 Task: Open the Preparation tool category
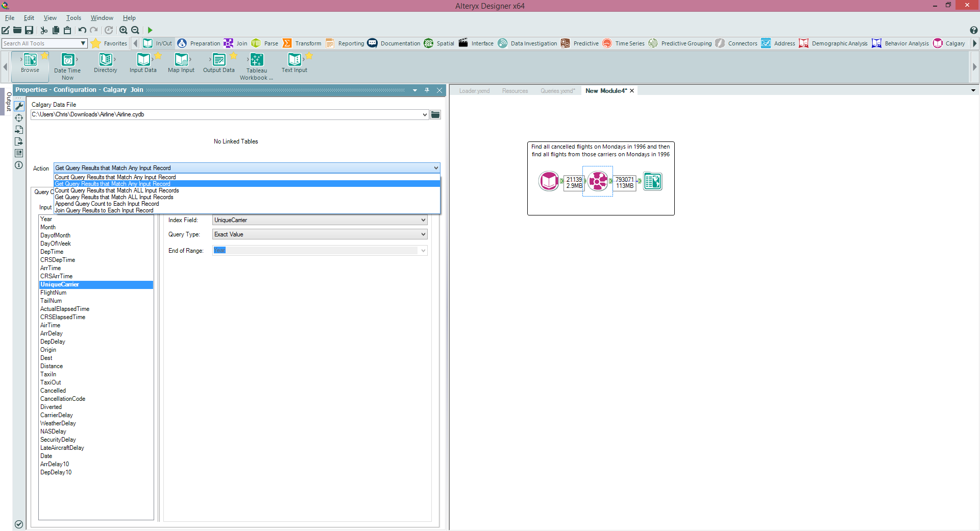click(x=199, y=43)
